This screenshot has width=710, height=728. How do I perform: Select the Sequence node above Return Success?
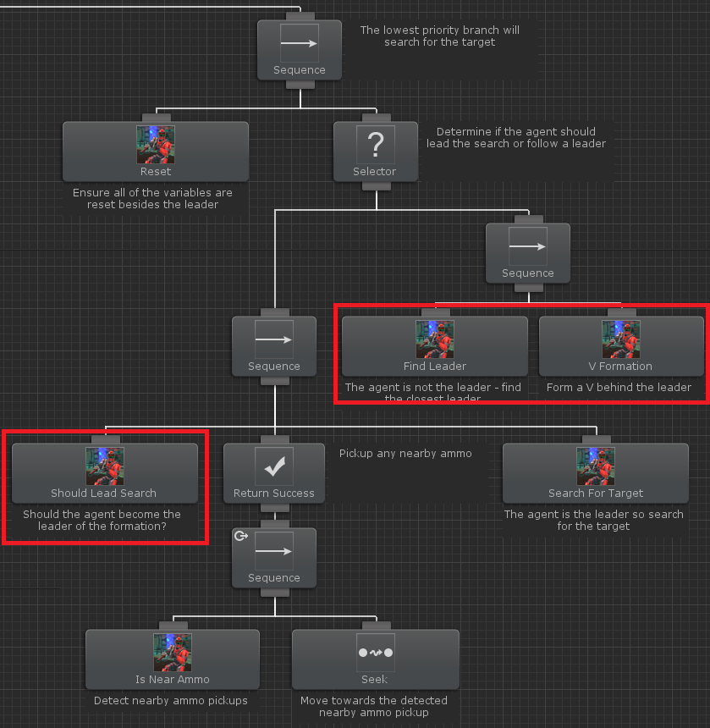(274, 346)
